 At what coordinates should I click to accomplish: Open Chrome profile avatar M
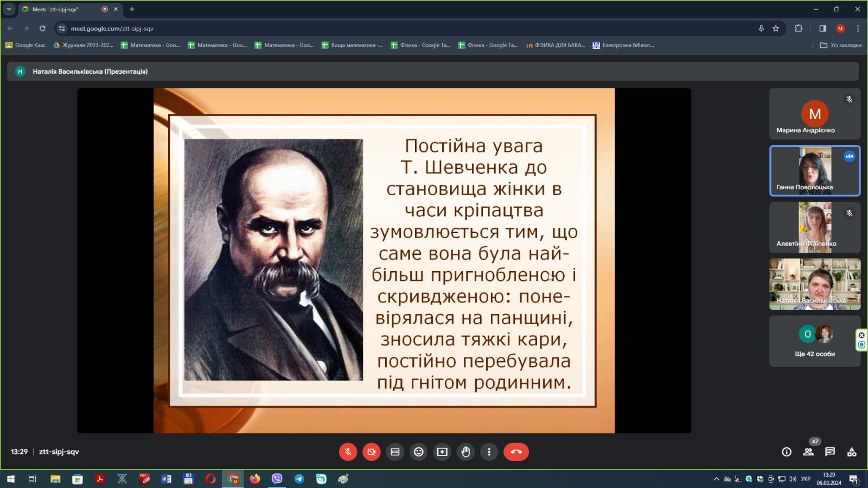pos(840,28)
